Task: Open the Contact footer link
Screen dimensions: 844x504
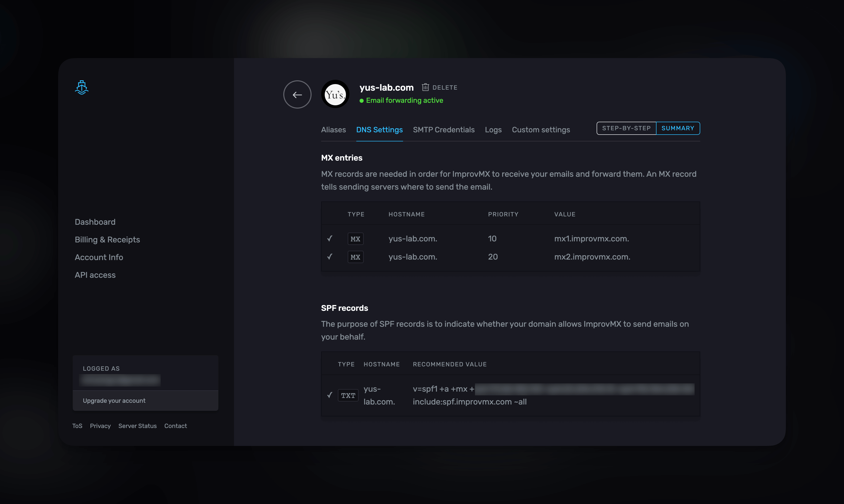Action: pos(175,426)
